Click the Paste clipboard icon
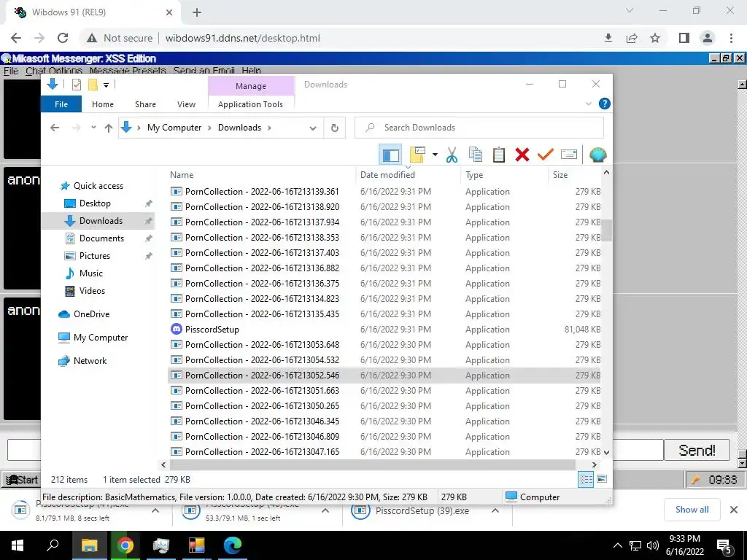Screen dimensions: 747x560 (498, 155)
